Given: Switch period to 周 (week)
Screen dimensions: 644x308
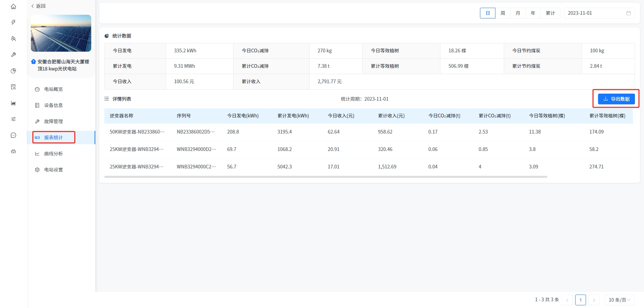Looking at the screenshot, I should point(502,13).
